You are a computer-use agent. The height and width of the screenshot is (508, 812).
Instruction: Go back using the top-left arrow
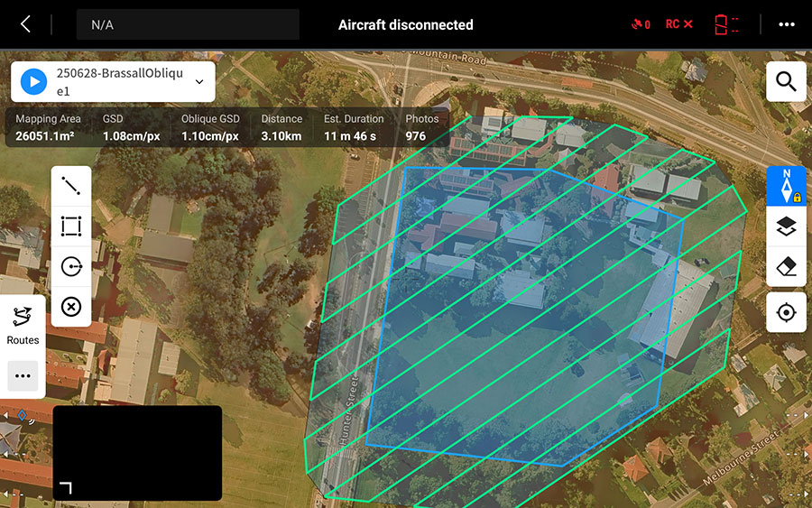click(x=25, y=24)
